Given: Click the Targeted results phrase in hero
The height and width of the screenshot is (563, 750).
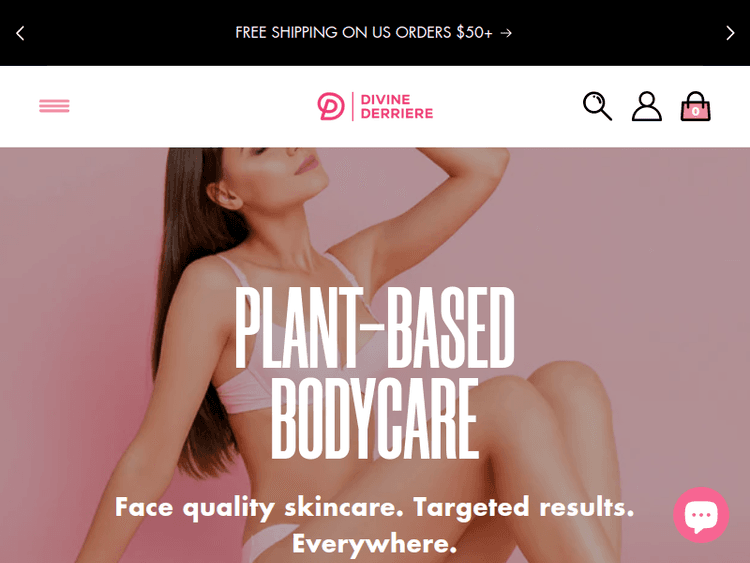Looking at the screenshot, I should pyautogui.click(x=524, y=508).
